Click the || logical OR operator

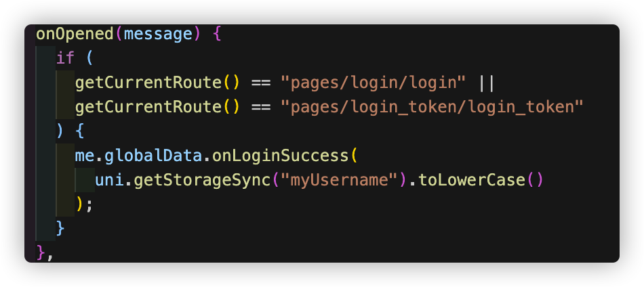[x=486, y=83]
